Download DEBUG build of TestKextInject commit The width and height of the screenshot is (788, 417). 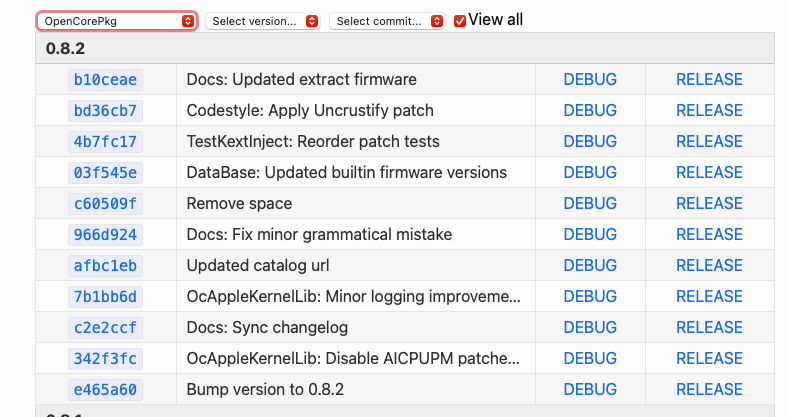pos(590,142)
